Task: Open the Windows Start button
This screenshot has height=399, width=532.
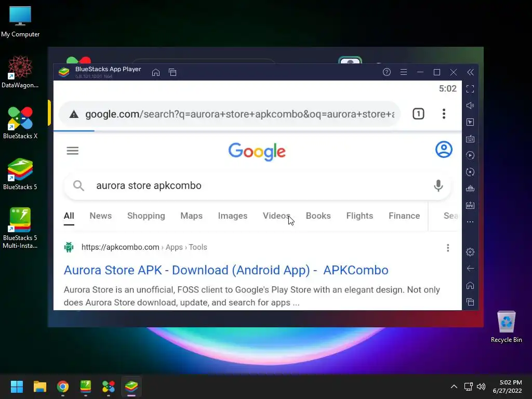Action: pos(17,387)
